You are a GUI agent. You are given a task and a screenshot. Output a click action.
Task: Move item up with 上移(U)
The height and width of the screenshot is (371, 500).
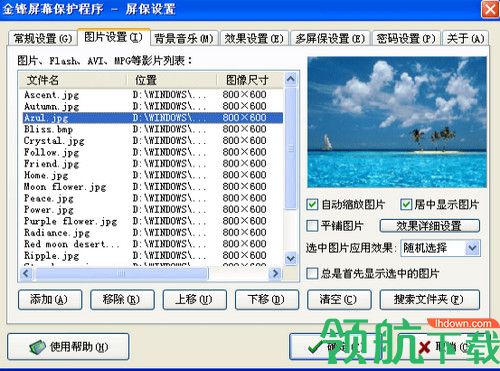(x=194, y=299)
